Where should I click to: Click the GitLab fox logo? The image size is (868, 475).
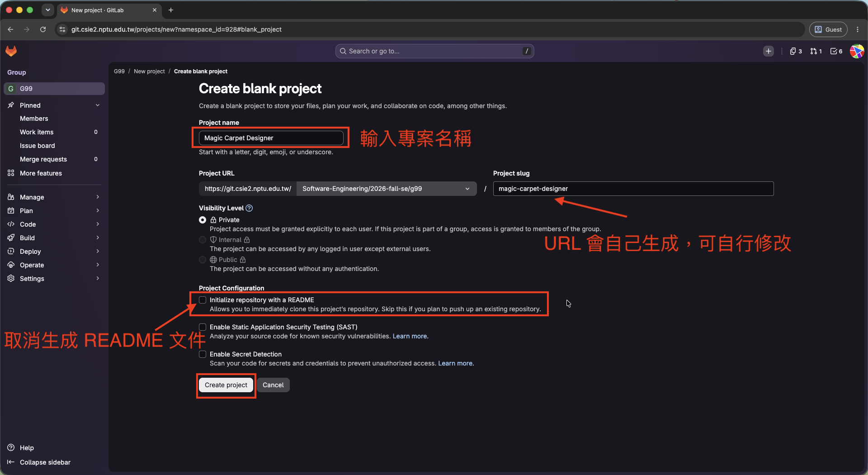11,51
